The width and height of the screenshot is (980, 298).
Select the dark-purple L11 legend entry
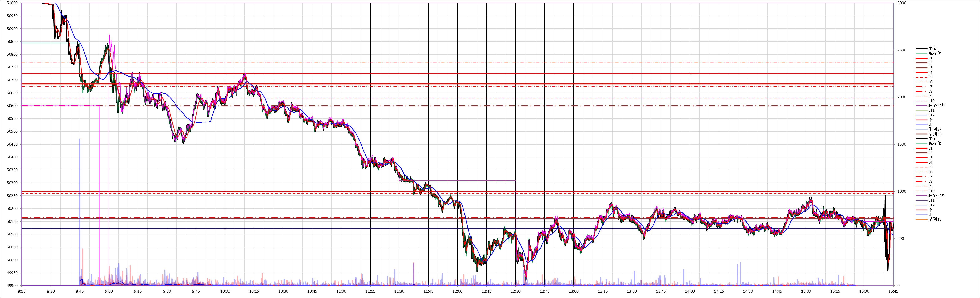coord(931,200)
